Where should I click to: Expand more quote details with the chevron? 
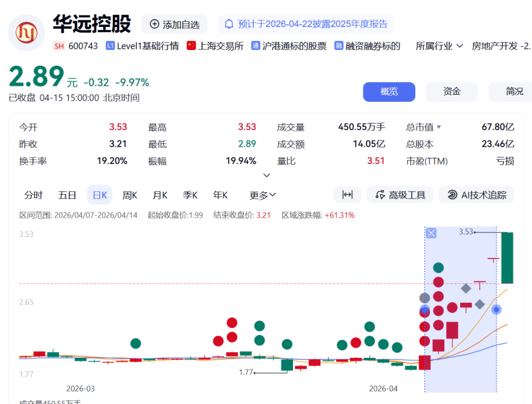click(267, 175)
